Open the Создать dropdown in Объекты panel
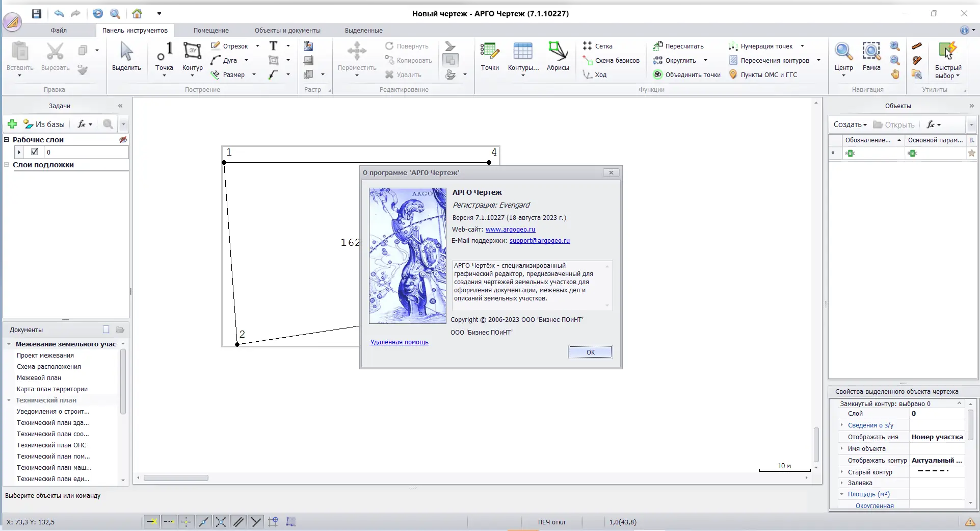The height and width of the screenshot is (531, 980). pos(850,124)
